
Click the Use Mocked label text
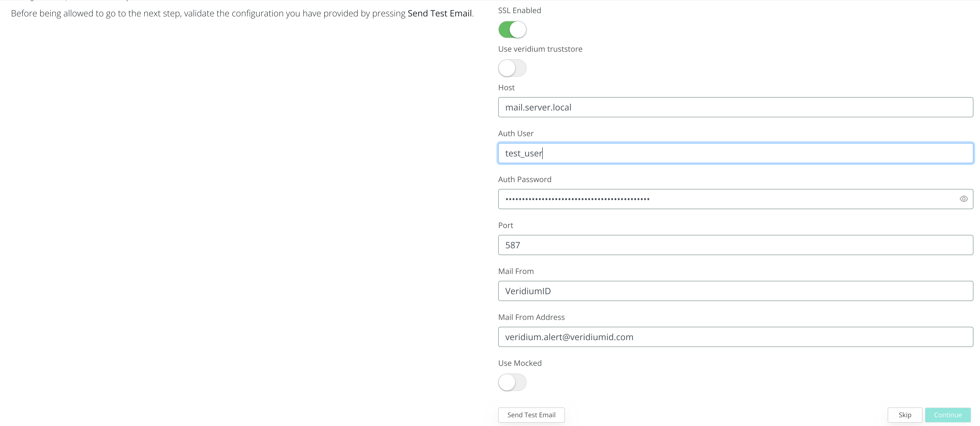[x=520, y=363]
